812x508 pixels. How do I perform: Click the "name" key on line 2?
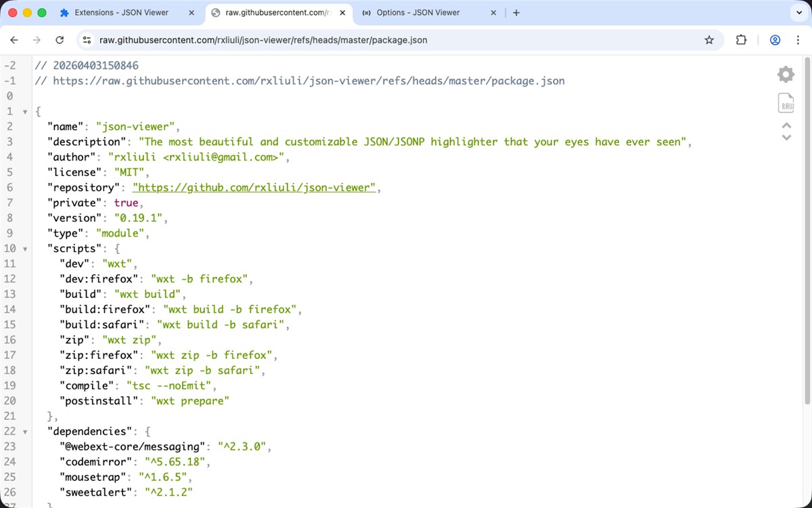66,127
